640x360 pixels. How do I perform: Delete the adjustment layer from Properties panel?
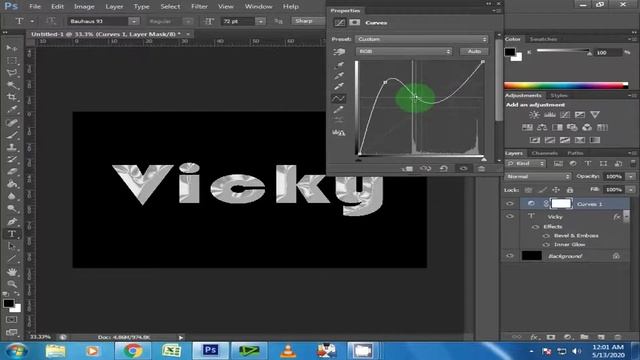482,169
